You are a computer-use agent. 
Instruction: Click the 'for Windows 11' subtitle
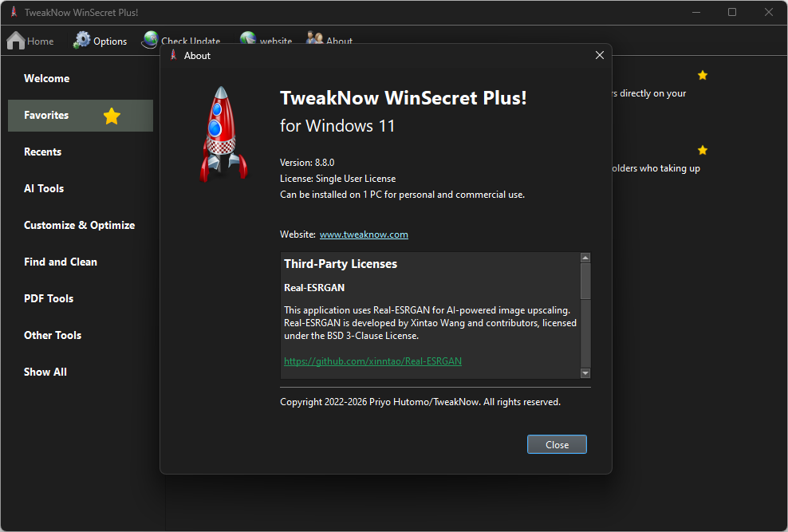pos(337,125)
